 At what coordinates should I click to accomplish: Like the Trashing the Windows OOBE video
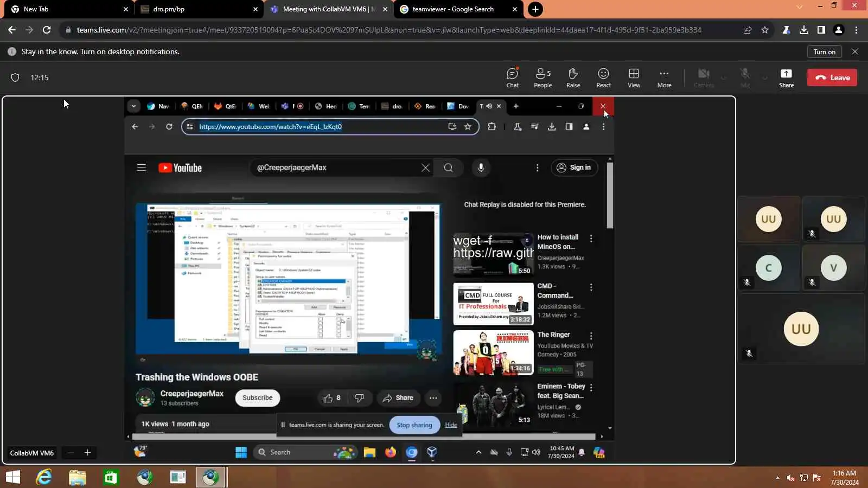coord(332,398)
